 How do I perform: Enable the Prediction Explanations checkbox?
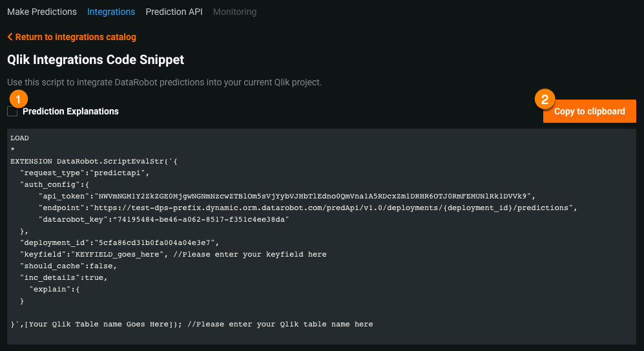click(12, 112)
